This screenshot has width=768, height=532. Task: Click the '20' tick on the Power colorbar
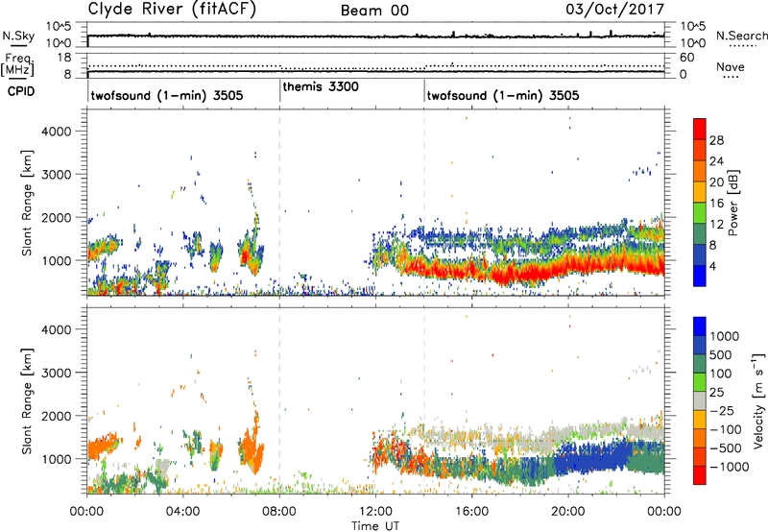coord(716,182)
